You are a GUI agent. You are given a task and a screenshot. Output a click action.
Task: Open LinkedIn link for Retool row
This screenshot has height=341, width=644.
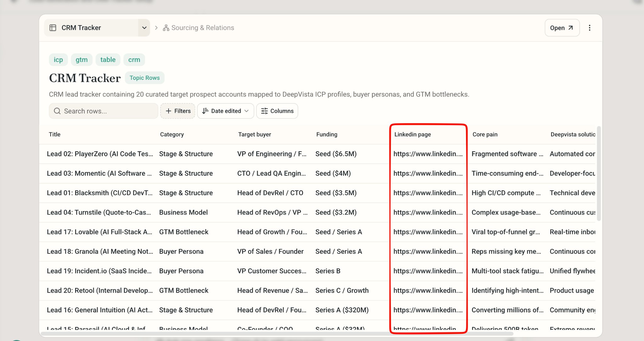(x=428, y=290)
